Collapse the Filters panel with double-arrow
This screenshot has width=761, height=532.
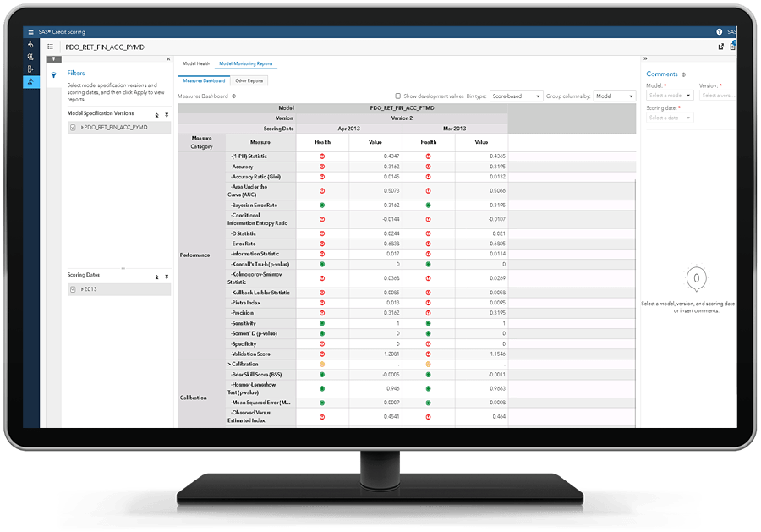(167, 59)
